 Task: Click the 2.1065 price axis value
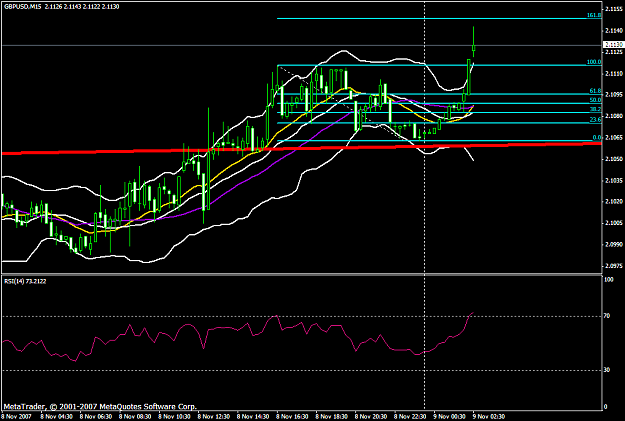tap(614, 138)
